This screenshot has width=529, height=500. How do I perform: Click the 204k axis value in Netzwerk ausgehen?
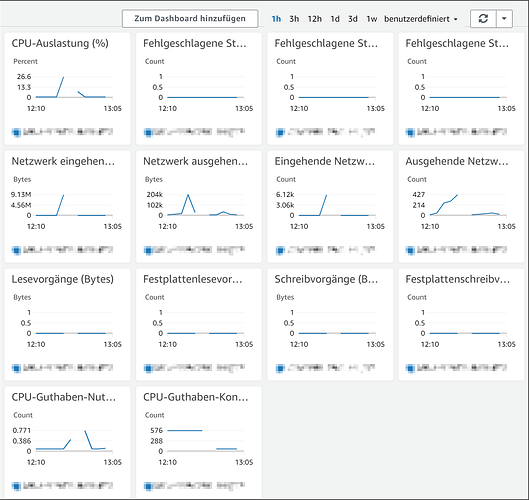pyautogui.click(x=155, y=194)
